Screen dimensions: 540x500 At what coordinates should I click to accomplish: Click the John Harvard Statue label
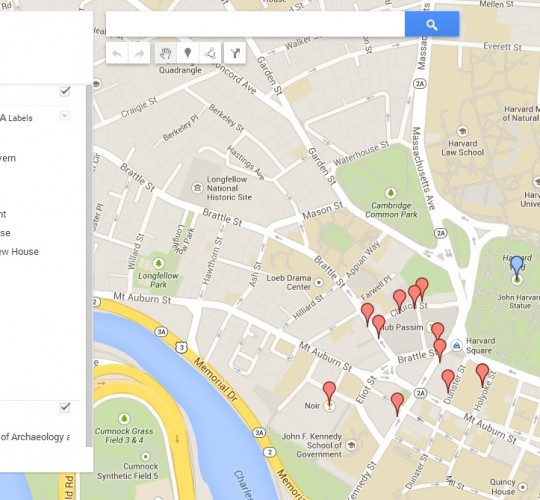[519, 301]
